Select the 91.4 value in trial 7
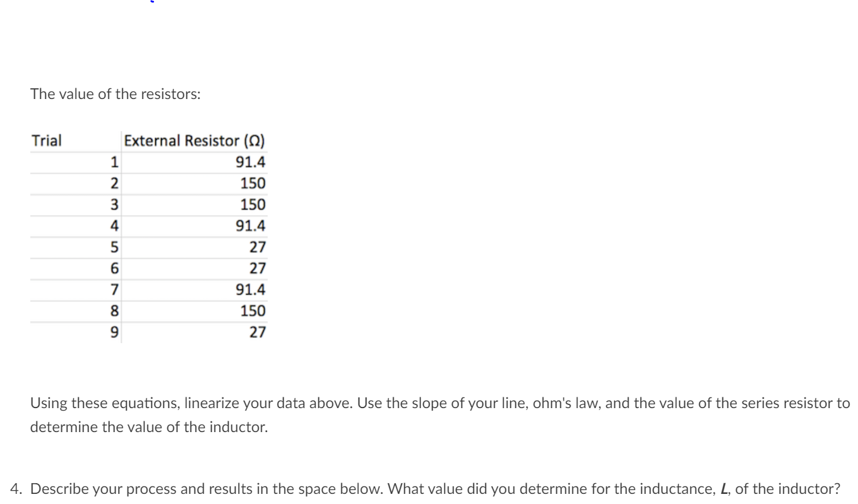Viewport: 858px width, 504px height. [251, 290]
